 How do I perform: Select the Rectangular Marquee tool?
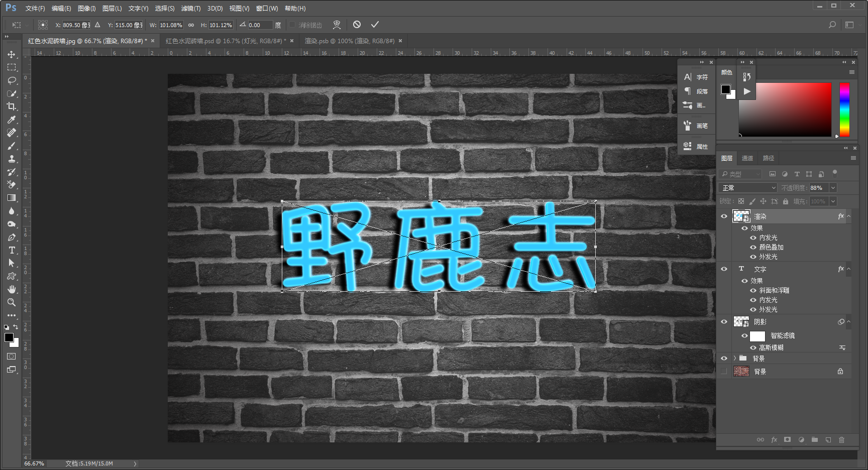coord(12,67)
